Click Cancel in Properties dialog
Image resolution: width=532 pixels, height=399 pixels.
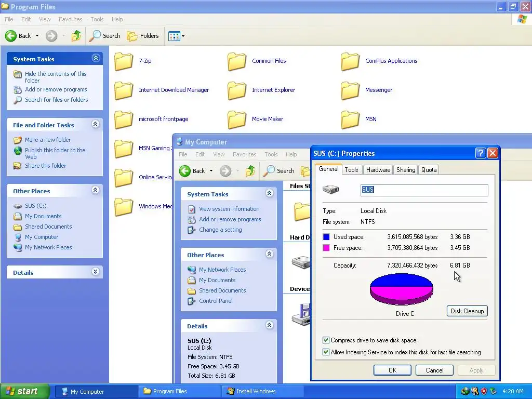[435, 370]
